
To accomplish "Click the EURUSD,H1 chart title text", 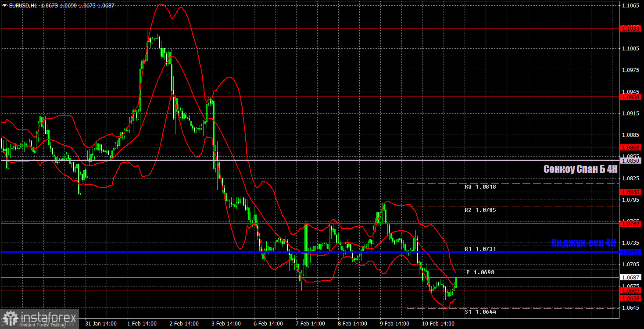I will pos(23,6).
